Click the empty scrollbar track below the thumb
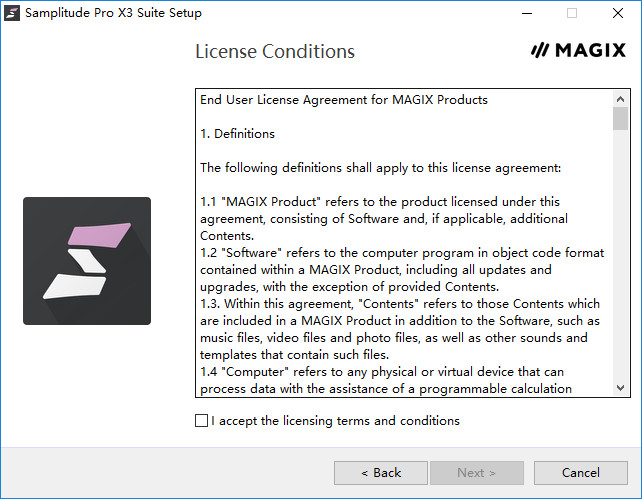 620,260
